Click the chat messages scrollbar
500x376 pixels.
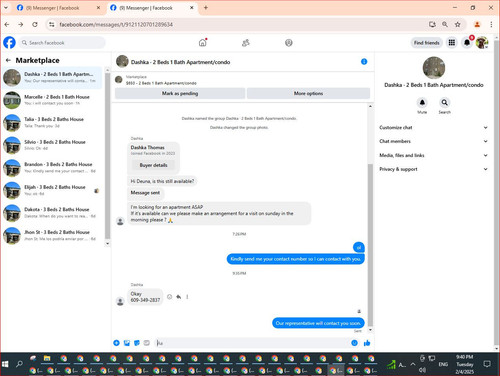coord(370,245)
